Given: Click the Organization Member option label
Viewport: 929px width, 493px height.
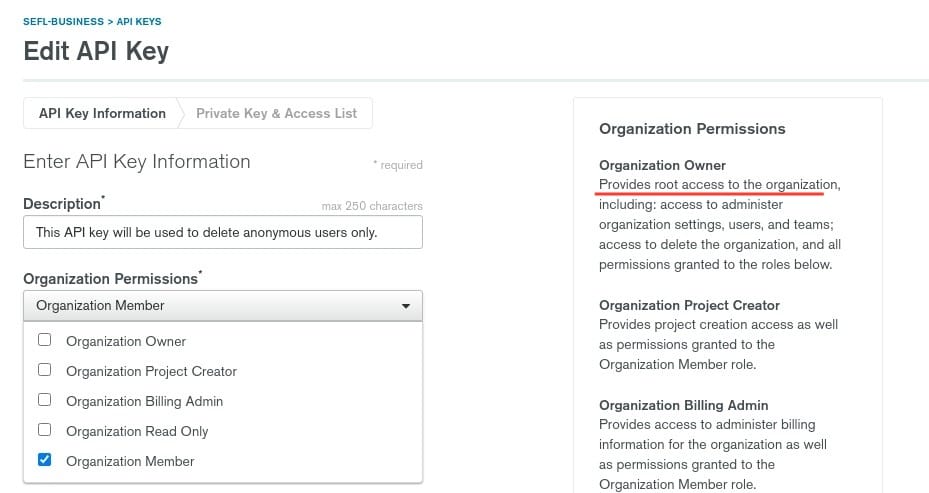Looking at the screenshot, I should point(130,461).
